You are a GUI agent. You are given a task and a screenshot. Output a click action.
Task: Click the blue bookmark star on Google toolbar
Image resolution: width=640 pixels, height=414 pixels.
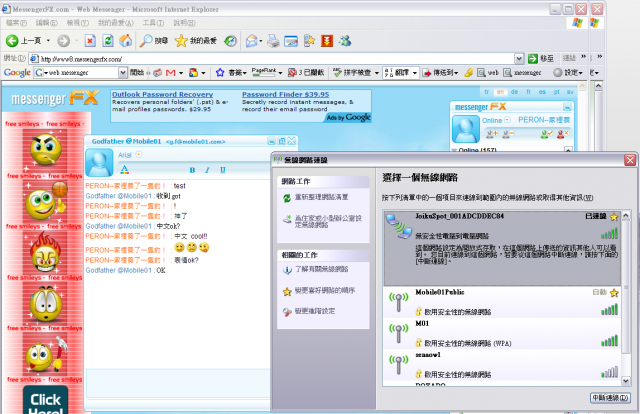point(220,73)
